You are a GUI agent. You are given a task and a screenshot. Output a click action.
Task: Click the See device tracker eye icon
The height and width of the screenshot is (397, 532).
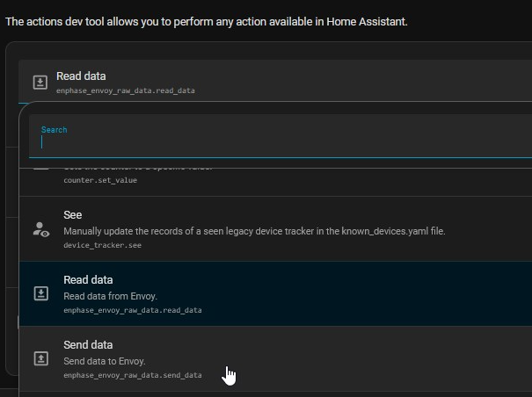40,229
